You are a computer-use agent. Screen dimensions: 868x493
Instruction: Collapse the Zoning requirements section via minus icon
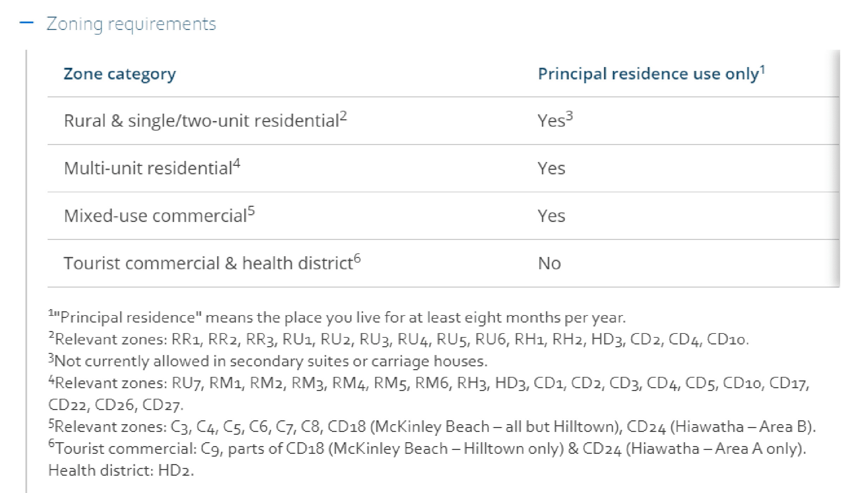point(26,23)
